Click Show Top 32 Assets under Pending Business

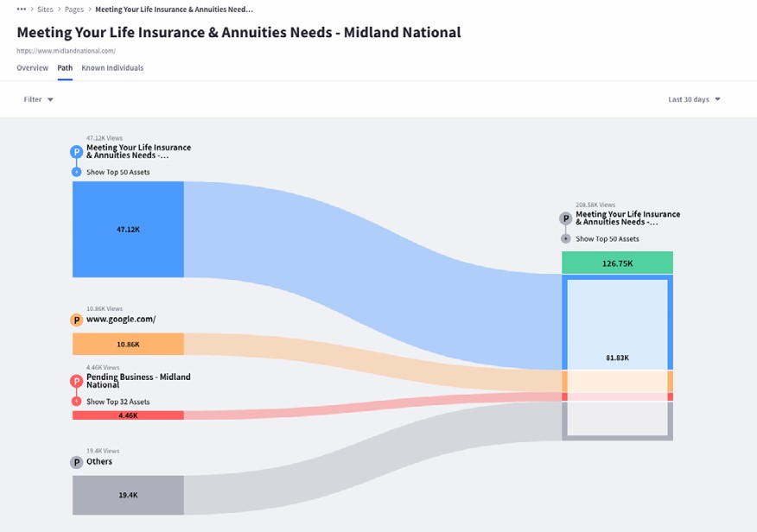coord(118,402)
